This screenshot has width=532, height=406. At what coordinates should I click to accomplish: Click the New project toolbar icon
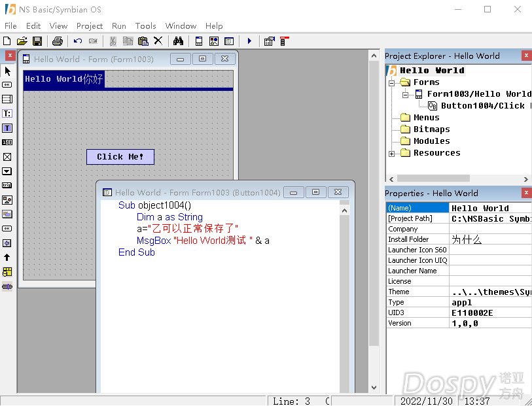pyautogui.click(x=7, y=41)
